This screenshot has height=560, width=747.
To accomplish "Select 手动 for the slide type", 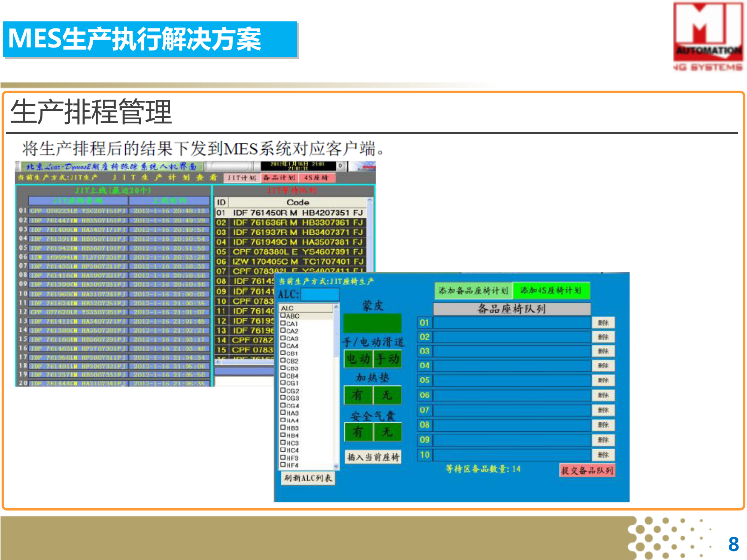I will click(388, 359).
